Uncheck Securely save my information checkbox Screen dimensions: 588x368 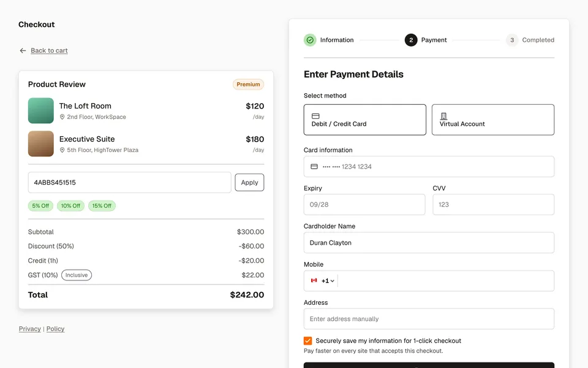pyautogui.click(x=308, y=340)
